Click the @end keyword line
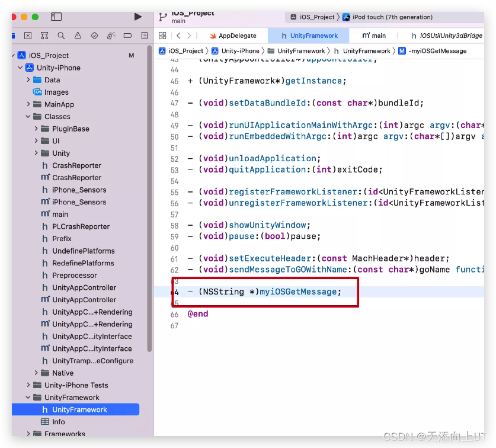This screenshot has width=496, height=448. pos(198,314)
